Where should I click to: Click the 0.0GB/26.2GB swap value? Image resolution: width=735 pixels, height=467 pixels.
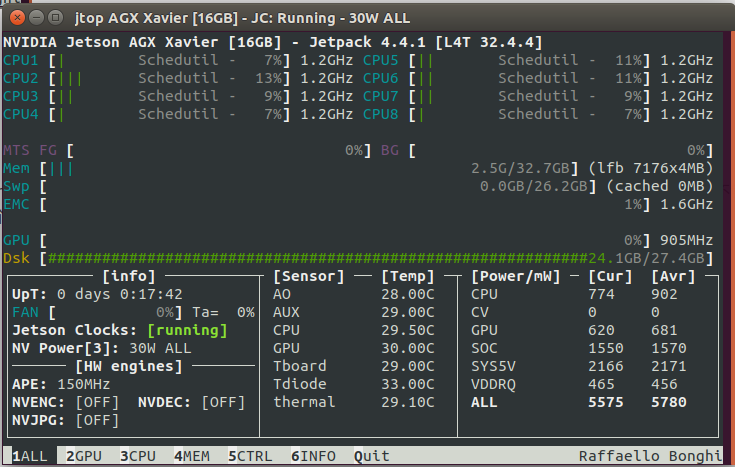coord(534,187)
